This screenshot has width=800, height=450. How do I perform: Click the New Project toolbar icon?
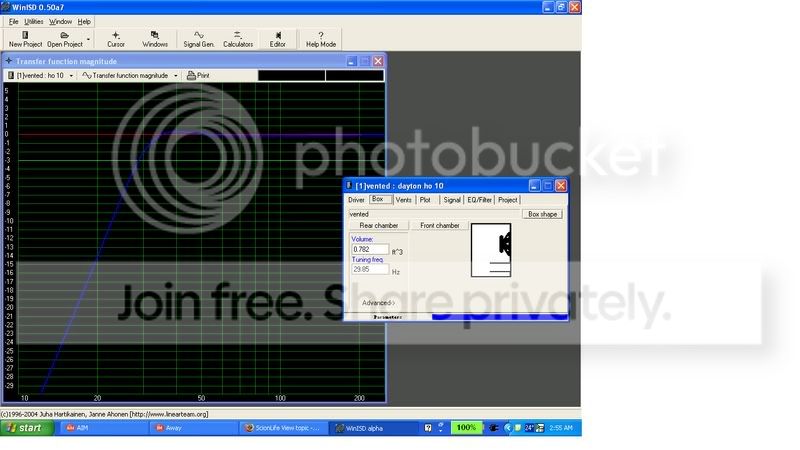tap(25, 38)
